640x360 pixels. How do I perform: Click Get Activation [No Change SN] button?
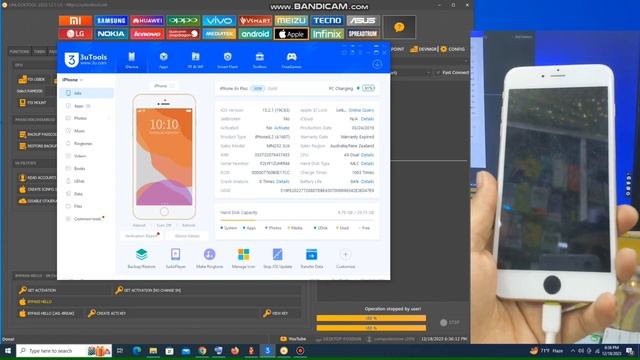[x=148, y=290]
